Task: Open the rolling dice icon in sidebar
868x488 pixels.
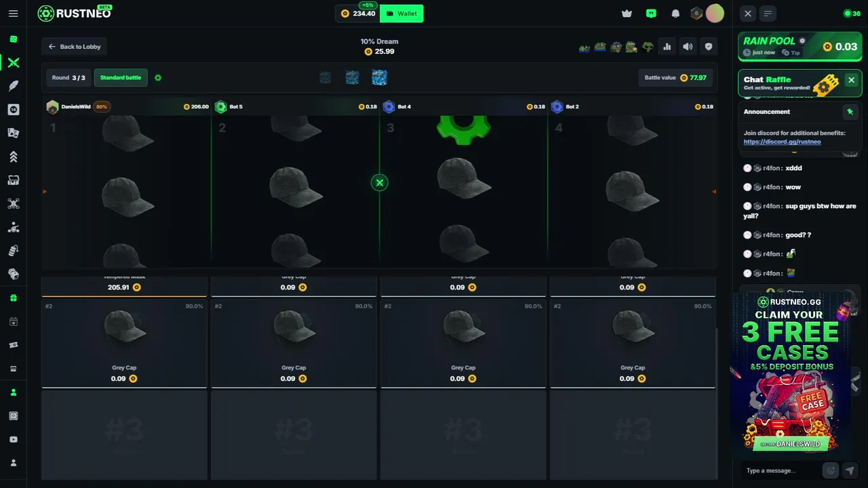Action: tap(14, 274)
